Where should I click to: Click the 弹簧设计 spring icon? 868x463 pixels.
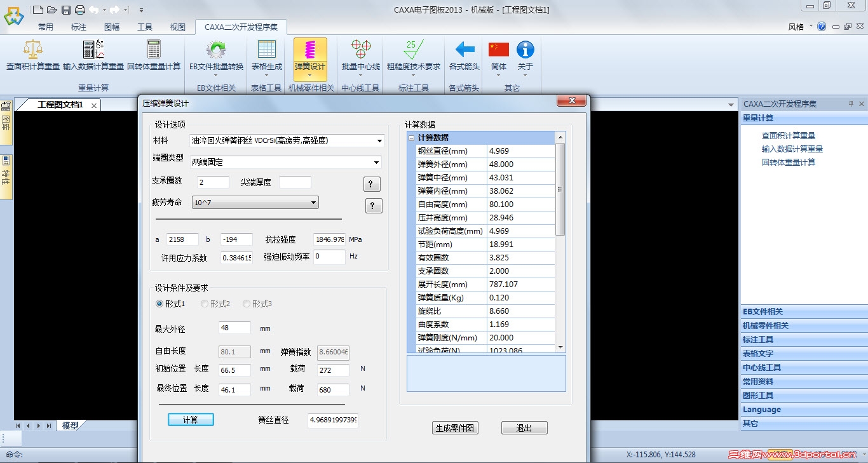click(310, 50)
